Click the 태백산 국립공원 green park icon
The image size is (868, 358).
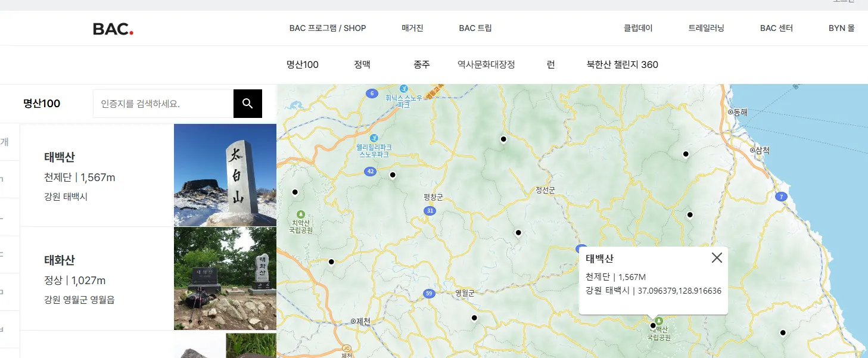pyautogui.click(x=659, y=321)
